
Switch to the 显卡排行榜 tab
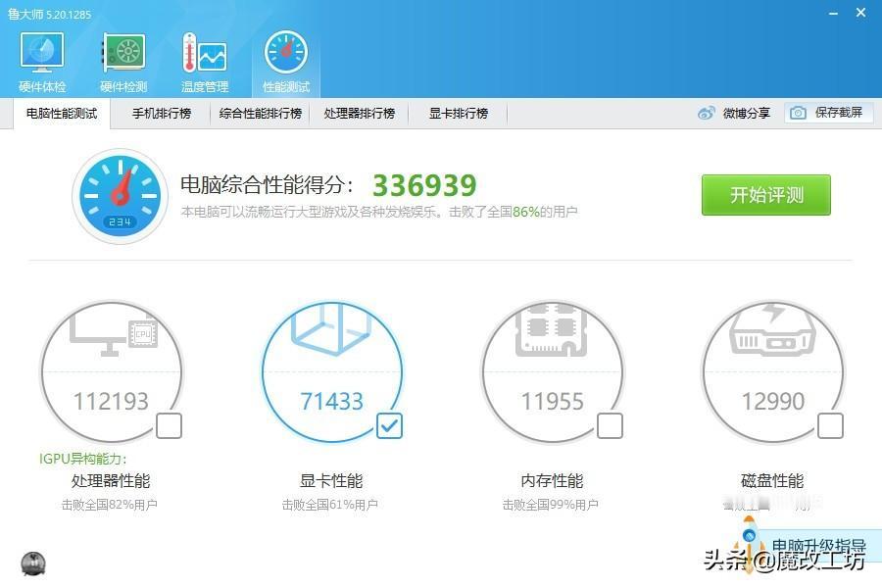pyautogui.click(x=459, y=113)
